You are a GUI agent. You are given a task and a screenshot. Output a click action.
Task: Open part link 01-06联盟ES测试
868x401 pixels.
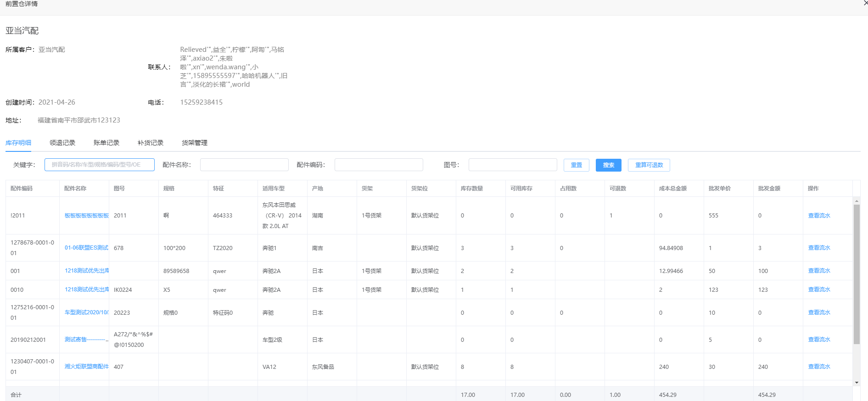tap(87, 248)
